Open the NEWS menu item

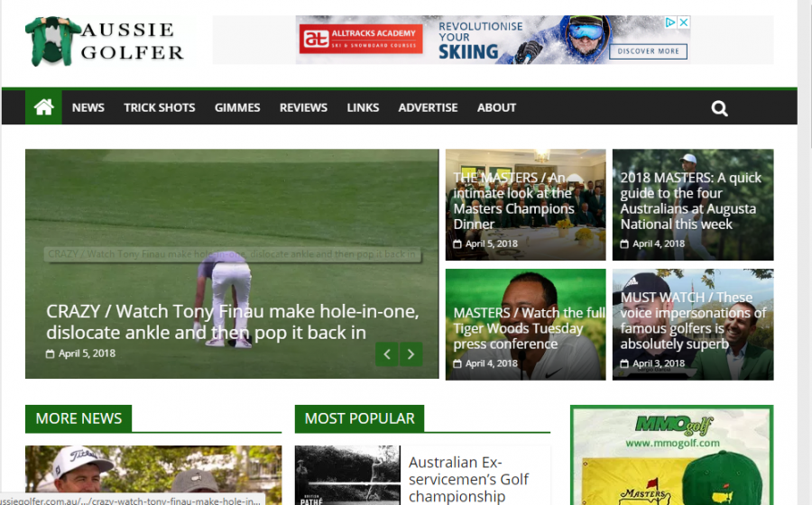[88, 107]
